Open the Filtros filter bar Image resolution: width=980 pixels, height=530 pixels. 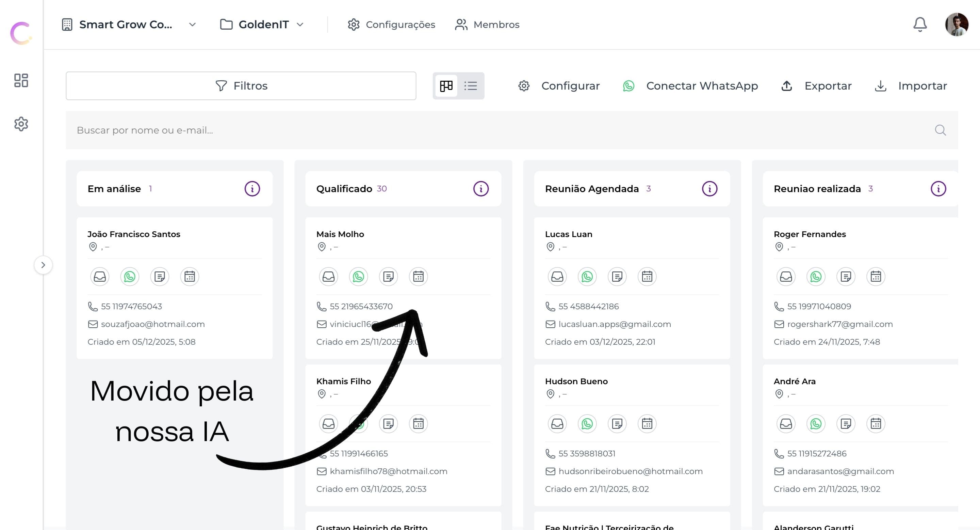(241, 86)
